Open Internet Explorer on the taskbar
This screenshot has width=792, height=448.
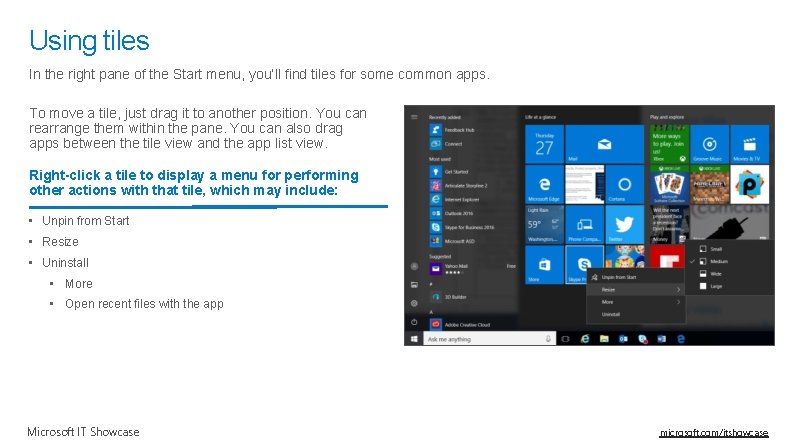tap(585, 339)
